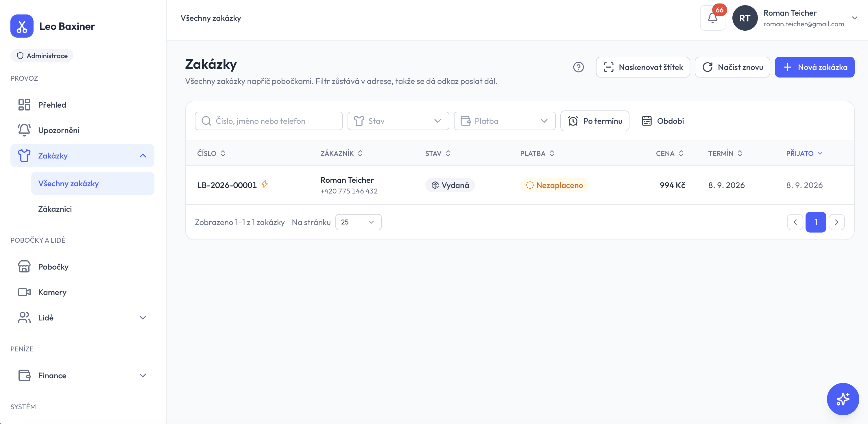Go to page 1 in pagination
Viewport: 868px width, 424px height.
click(816, 222)
